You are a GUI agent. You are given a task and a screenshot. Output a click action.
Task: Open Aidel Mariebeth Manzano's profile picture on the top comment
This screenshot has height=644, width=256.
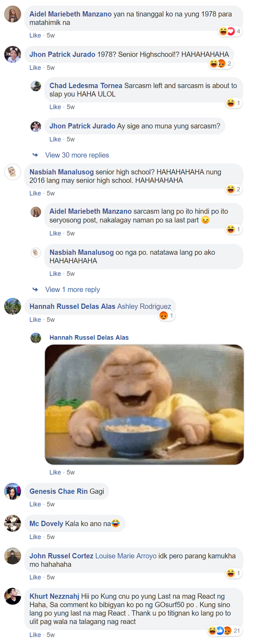[13, 14]
